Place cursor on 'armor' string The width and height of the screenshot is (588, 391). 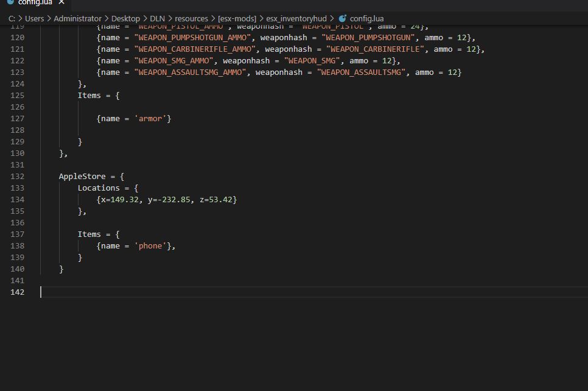tap(150, 119)
